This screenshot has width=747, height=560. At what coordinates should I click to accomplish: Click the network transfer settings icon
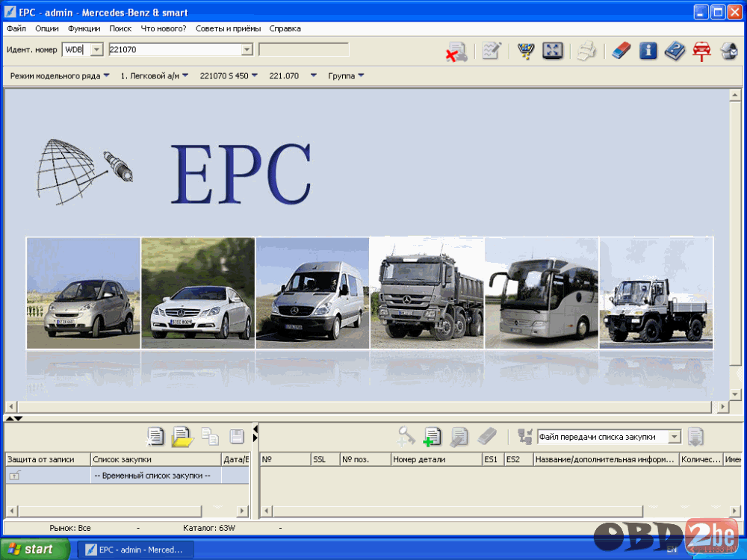point(525,436)
